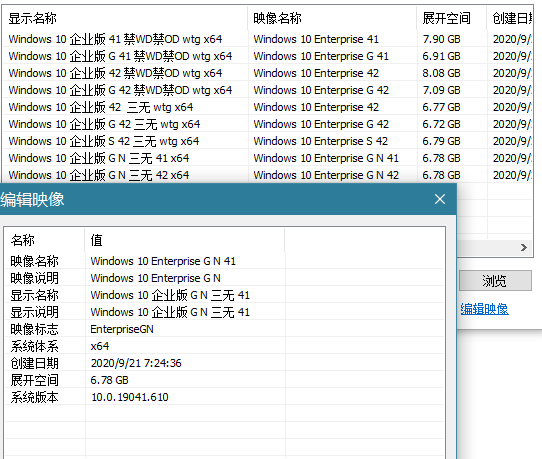
Task: Select the 映像标志 property row
Action: pos(225,329)
